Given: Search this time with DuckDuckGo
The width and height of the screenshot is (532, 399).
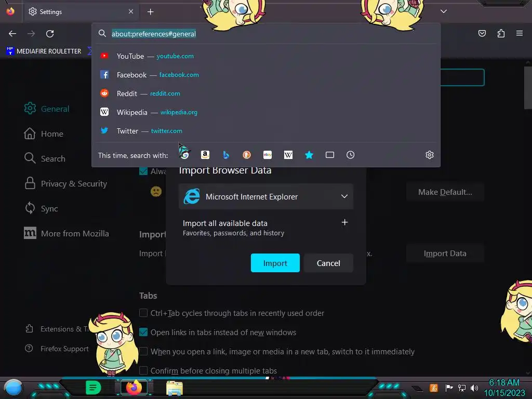Looking at the screenshot, I should pyautogui.click(x=247, y=155).
